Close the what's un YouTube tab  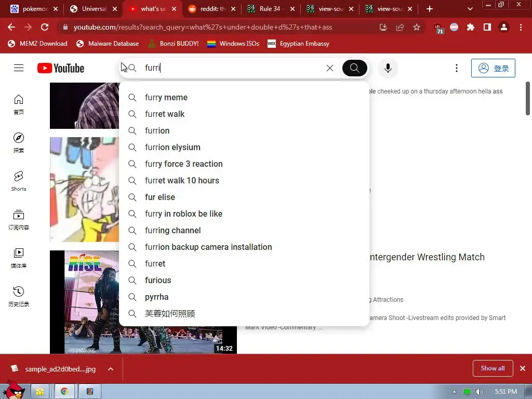[x=174, y=9]
